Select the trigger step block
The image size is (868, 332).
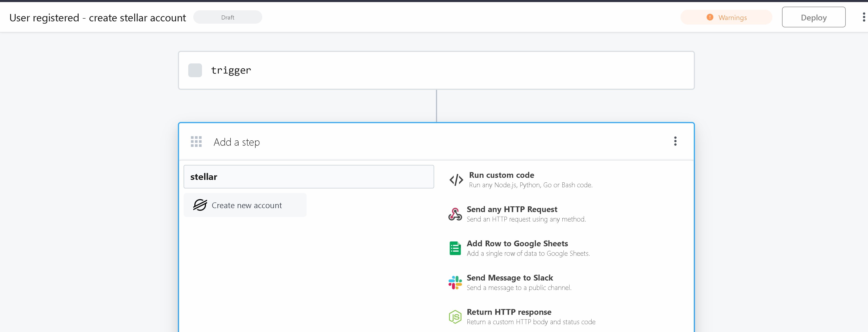pos(436,70)
